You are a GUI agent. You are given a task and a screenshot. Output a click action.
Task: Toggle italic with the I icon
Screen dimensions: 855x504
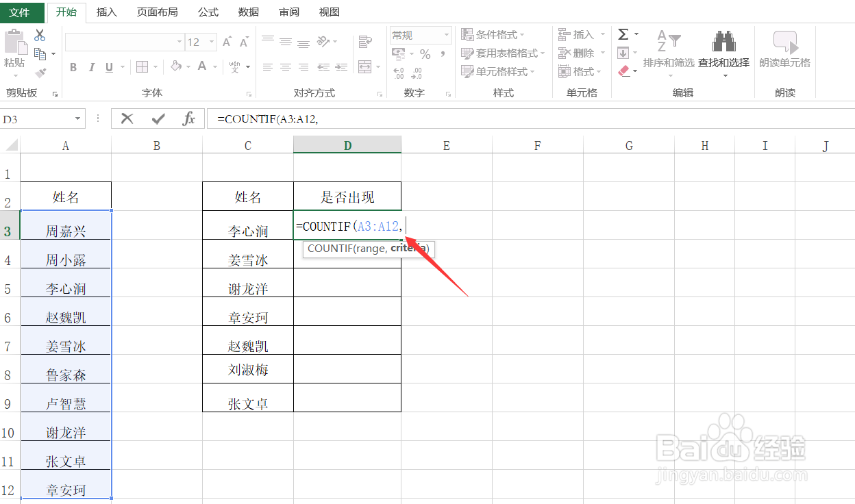tap(92, 67)
